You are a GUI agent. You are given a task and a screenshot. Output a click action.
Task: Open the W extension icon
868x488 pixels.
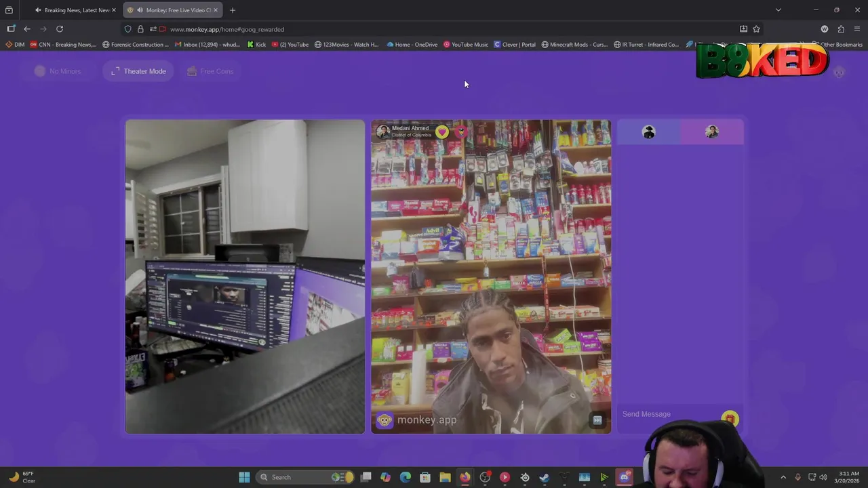825,29
